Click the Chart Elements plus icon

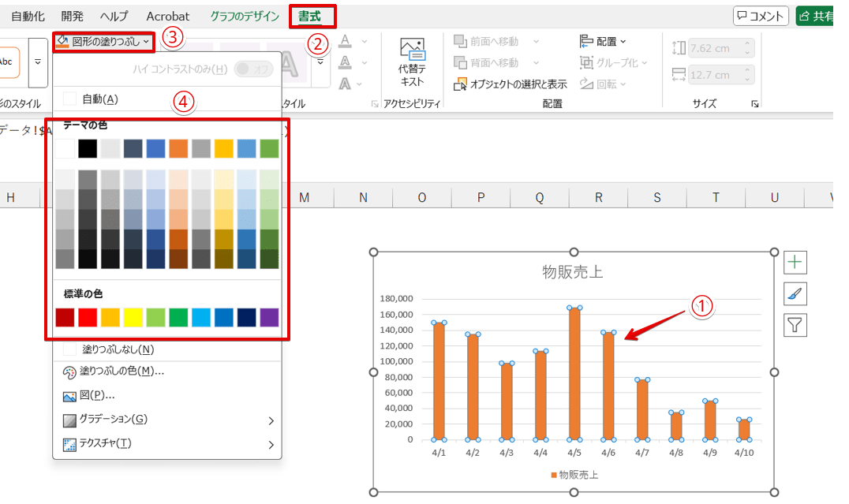tap(795, 263)
